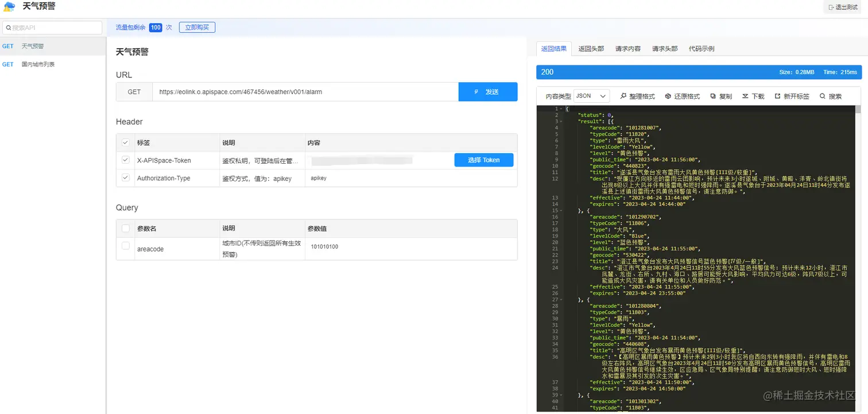This screenshot has width=868, height=414.
Task: Click the 100 remaining count badge
Action: 156,28
